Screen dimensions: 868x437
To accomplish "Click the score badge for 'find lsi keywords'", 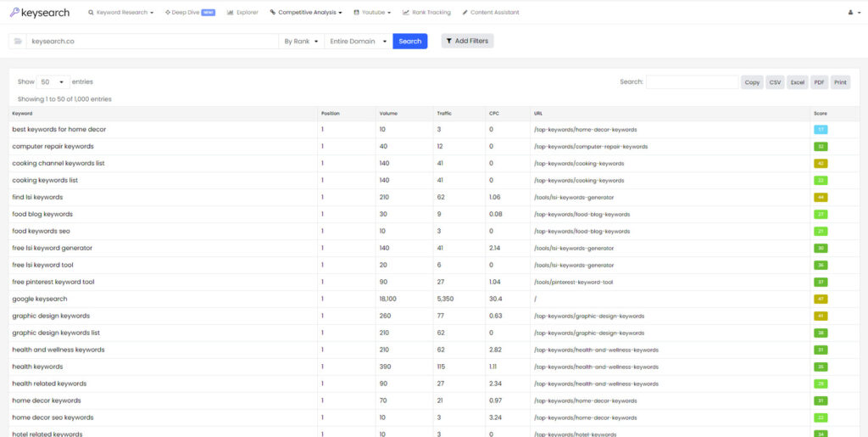I will [821, 197].
